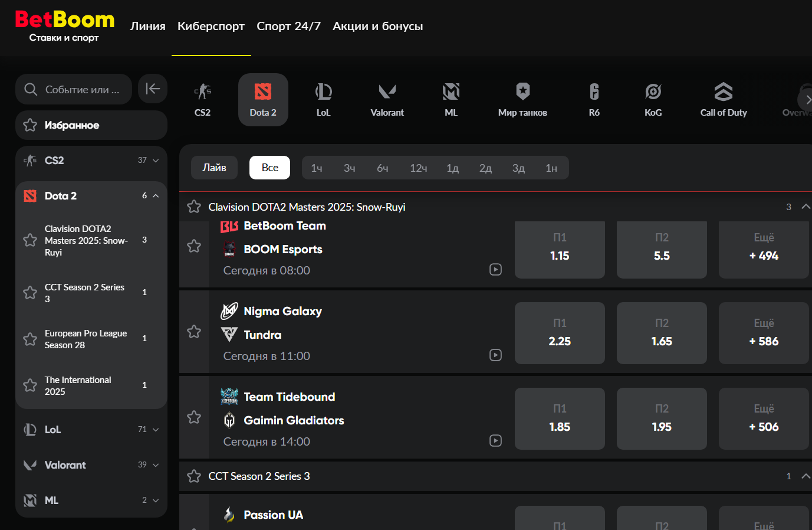Viewport: 812px width, 530px height.
Task: Open KoG game category icon
Action: 653,92
